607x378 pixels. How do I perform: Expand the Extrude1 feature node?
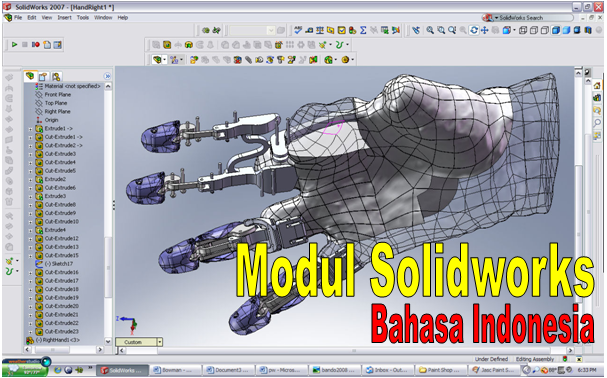coord(30,129)
